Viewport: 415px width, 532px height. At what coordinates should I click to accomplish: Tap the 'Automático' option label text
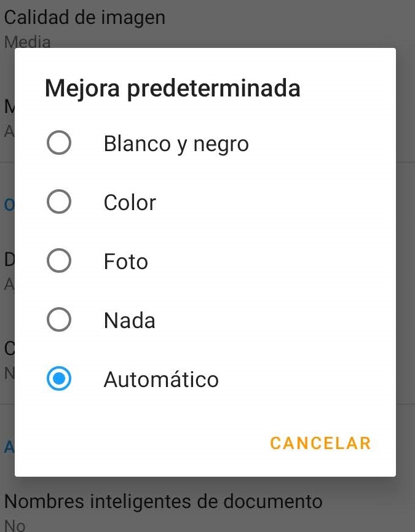[x=161, y=379]
